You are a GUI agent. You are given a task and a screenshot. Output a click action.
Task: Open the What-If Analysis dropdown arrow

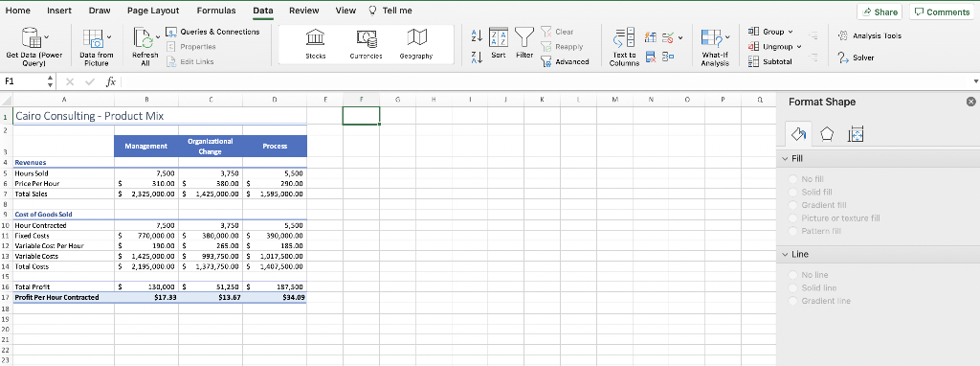[x=728, y=37]
